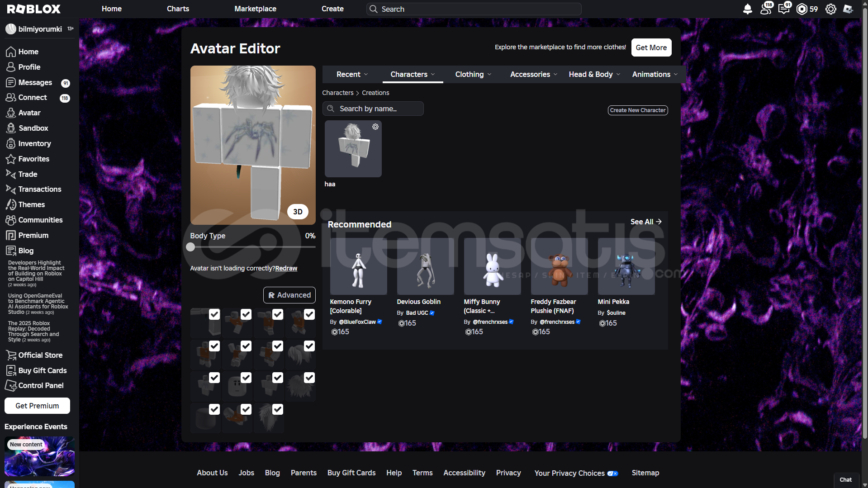The image size is (868, 488).
Task: Click the Robux balance icon
Action: pos(802,9)
